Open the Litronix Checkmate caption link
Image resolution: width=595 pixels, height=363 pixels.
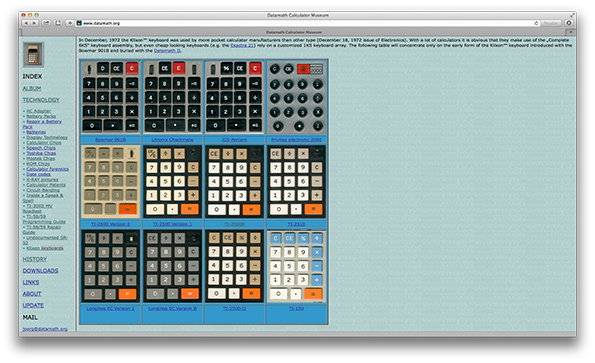click(173, 140)
